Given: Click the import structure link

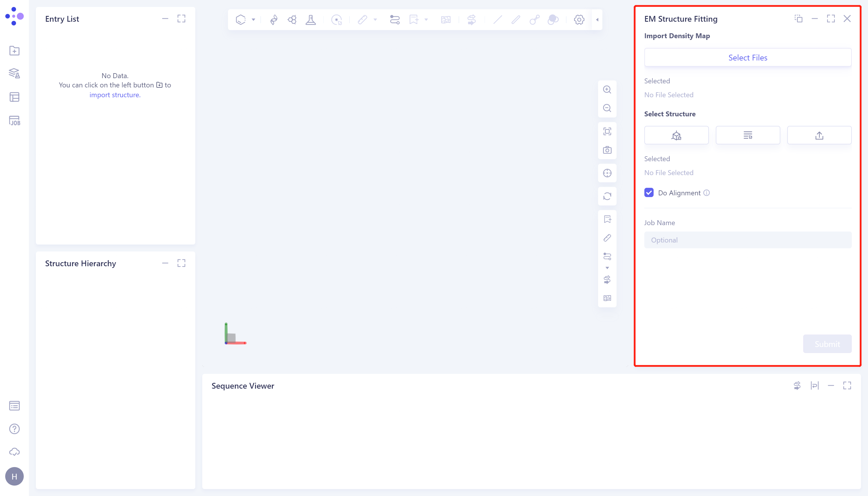Looking at the screenshot, I should pyautogui.click(x=115, y=95).
